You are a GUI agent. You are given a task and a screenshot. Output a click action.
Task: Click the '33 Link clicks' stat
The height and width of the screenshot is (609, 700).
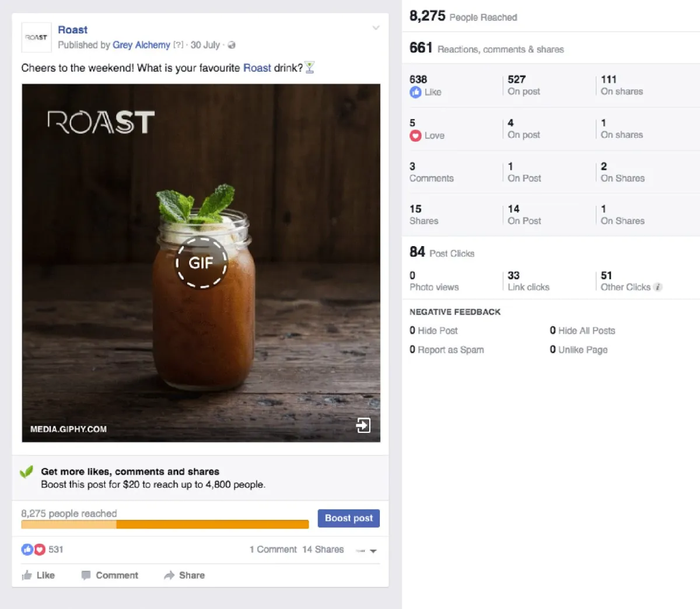pyautogui.click(x=528, y=281)
